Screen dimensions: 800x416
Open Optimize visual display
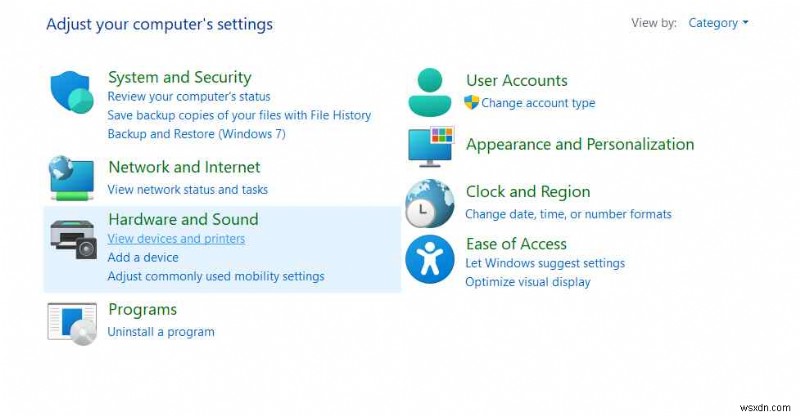click(x=528, y=282)
